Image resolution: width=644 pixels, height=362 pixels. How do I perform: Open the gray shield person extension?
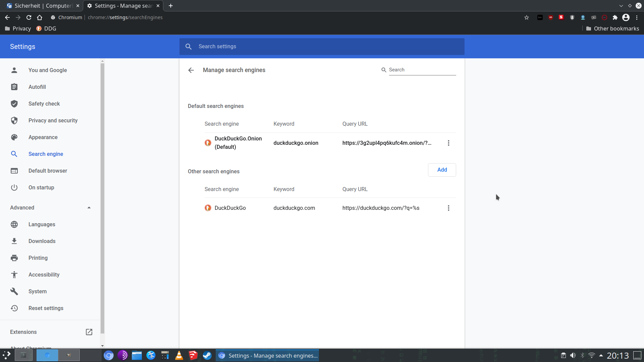pyautogui.click(x=572, y=17)
